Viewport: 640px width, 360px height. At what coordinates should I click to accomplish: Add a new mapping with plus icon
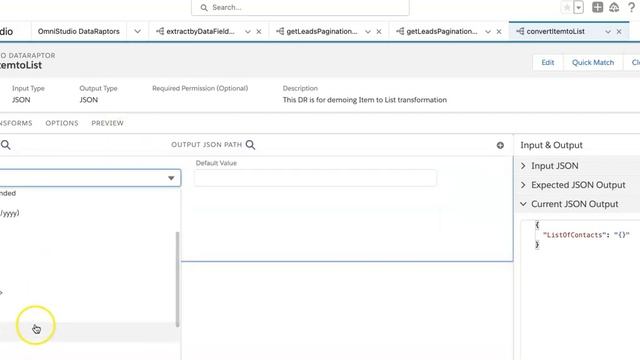[500, 145]
